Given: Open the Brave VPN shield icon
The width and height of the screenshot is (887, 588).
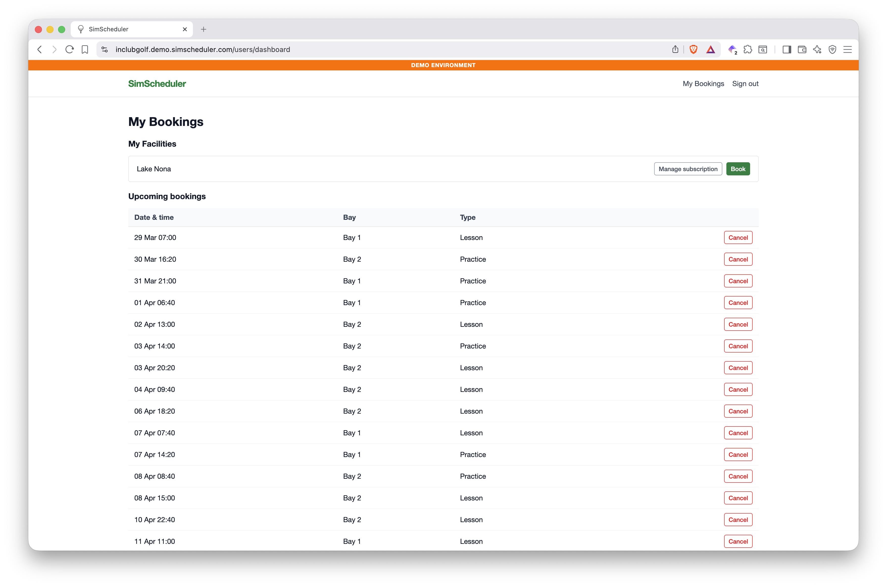Looking at the screenshot, I should pos(833,49).
